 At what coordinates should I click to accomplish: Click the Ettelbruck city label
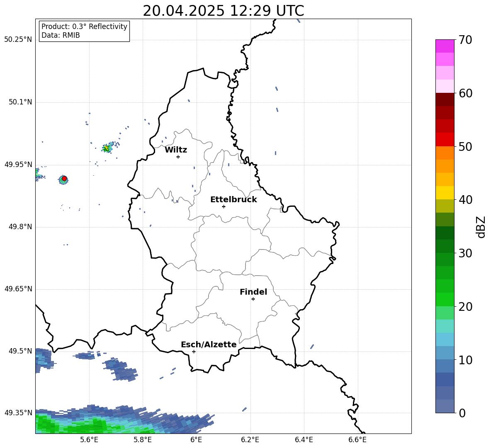(233, 200)
